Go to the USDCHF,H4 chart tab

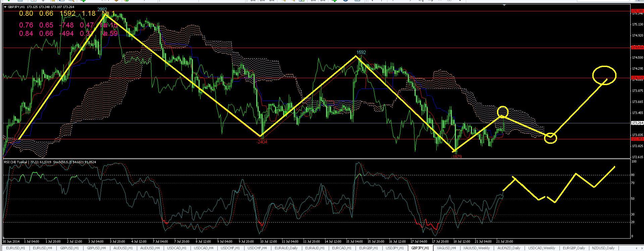pos(257,248)
